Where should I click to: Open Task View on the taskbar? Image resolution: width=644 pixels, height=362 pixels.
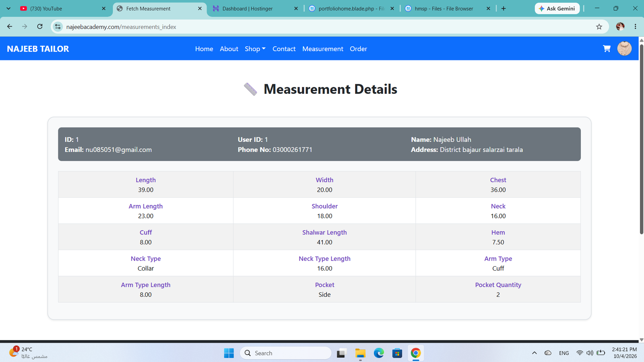click(x=341, y=353)
